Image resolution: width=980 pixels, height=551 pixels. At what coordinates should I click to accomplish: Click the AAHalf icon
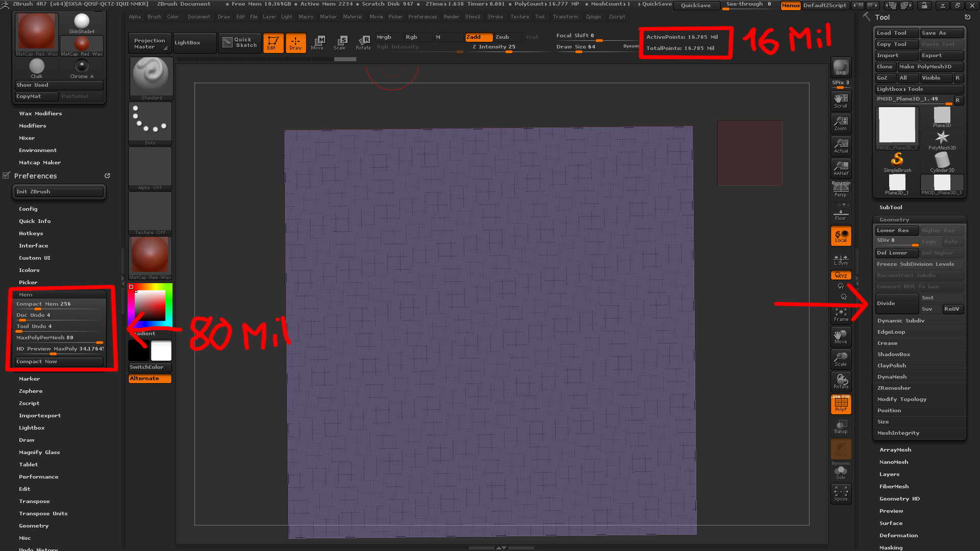(x=841, y=168)
